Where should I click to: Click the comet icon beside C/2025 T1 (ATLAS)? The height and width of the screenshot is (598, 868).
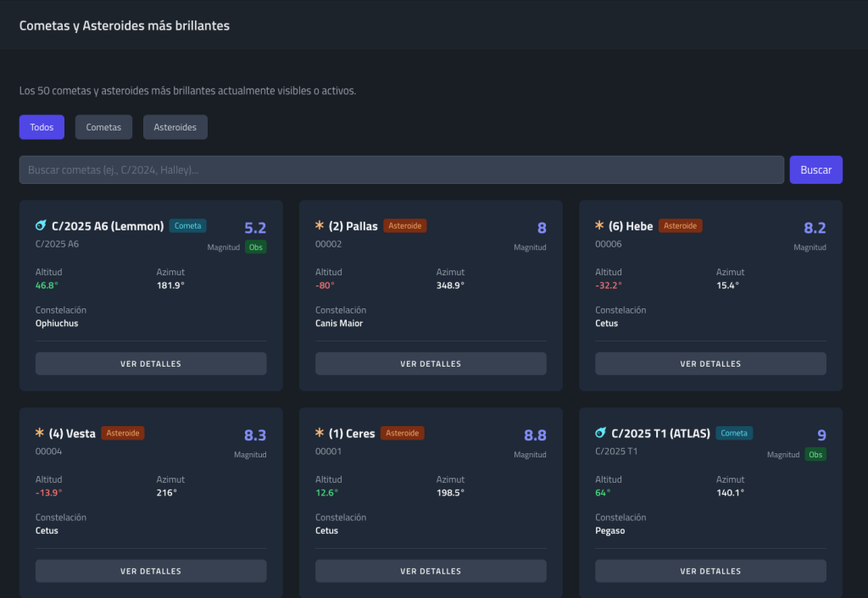point(601,433)
